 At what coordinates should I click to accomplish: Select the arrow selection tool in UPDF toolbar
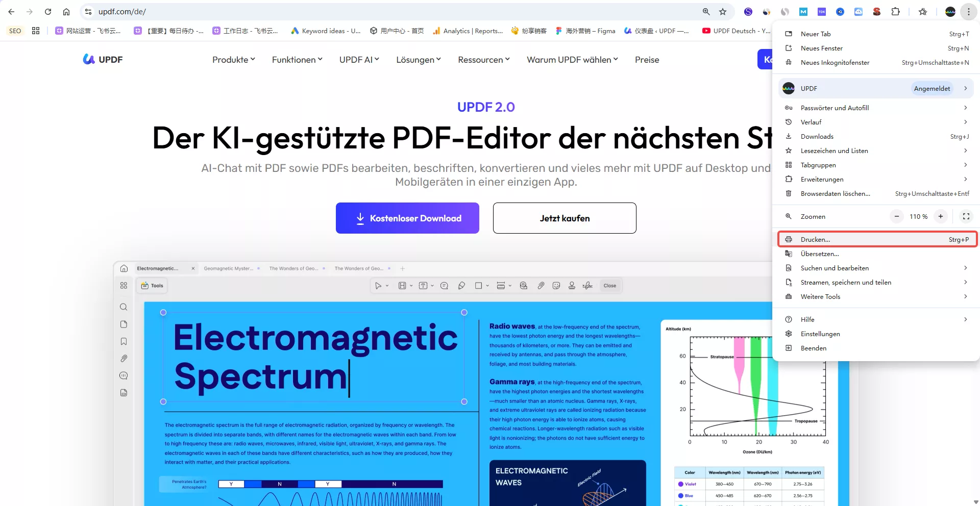pyautogui.click(x=379, y=286)
